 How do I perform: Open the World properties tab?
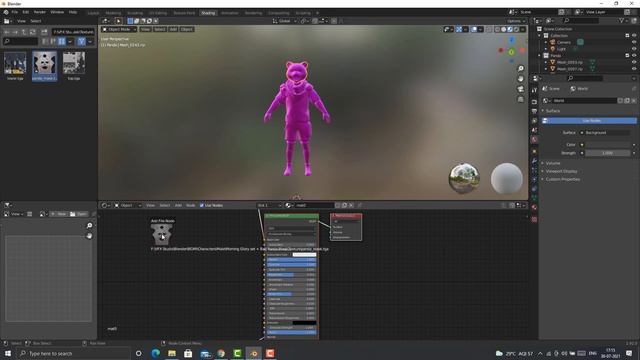pyautogui.click(x=534, y=140)
